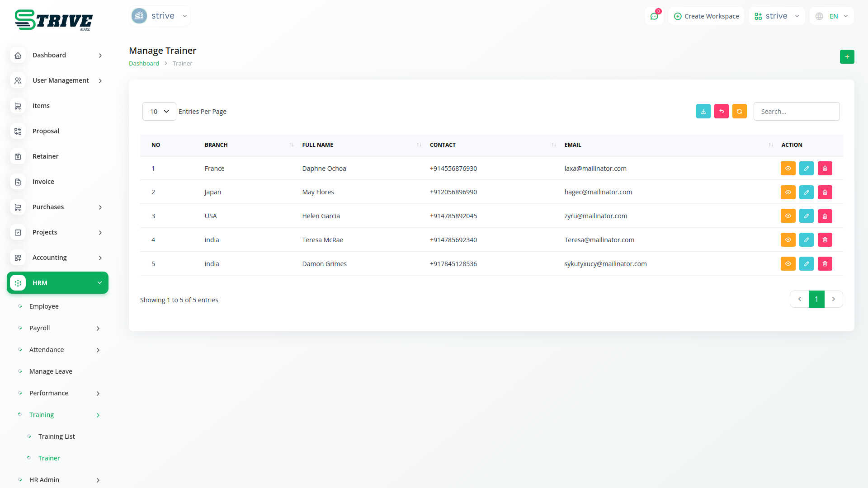Viewport: 868px width, 488px height.
Task: Delete Damon Grimes trainer entry
Action: pos(825,264)
